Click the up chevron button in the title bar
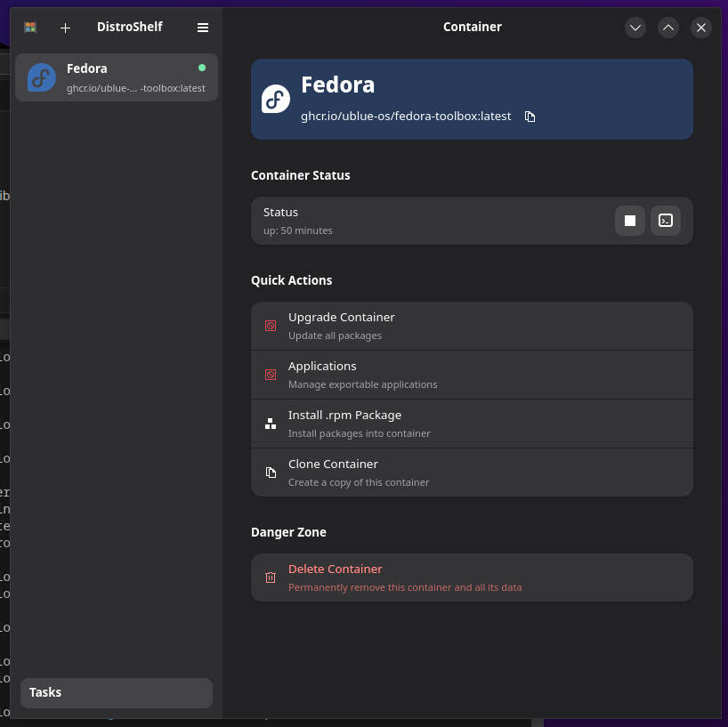The height and width of the screenshot is (727, 728). (x=668, y=28)
